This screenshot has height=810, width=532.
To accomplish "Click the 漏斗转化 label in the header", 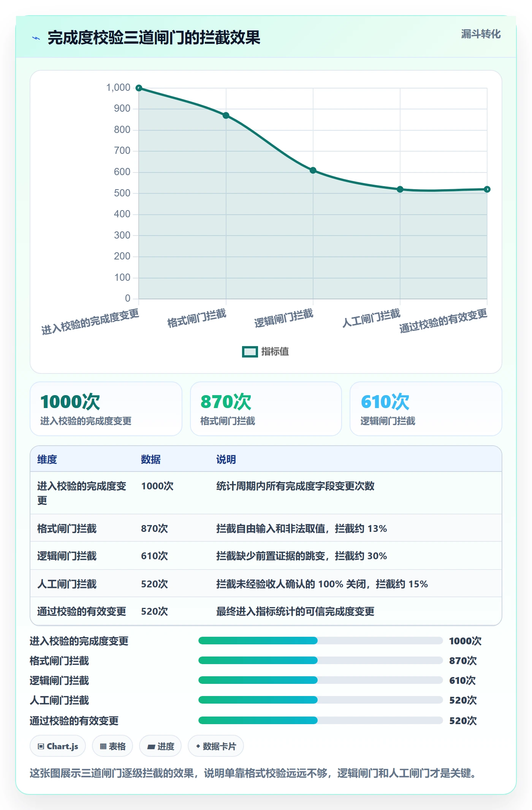I will point(481,34).
